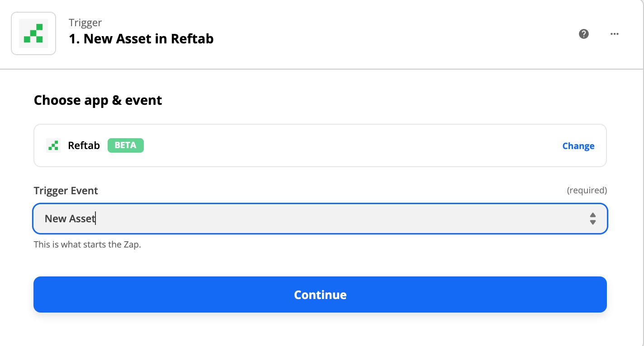Click the step title New Asset in Reftab
Image resolution: width=644 pixels, height=346 pixels.
(141, 39)
